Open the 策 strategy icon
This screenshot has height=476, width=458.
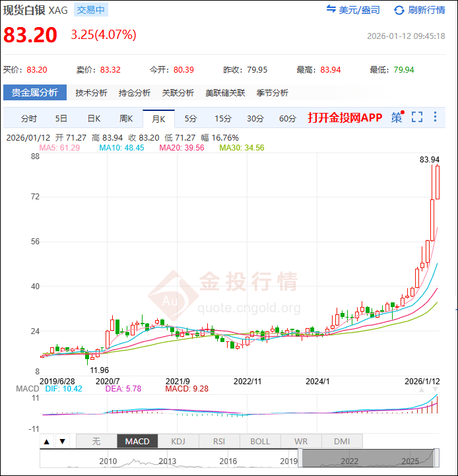[x=397, y=118]
